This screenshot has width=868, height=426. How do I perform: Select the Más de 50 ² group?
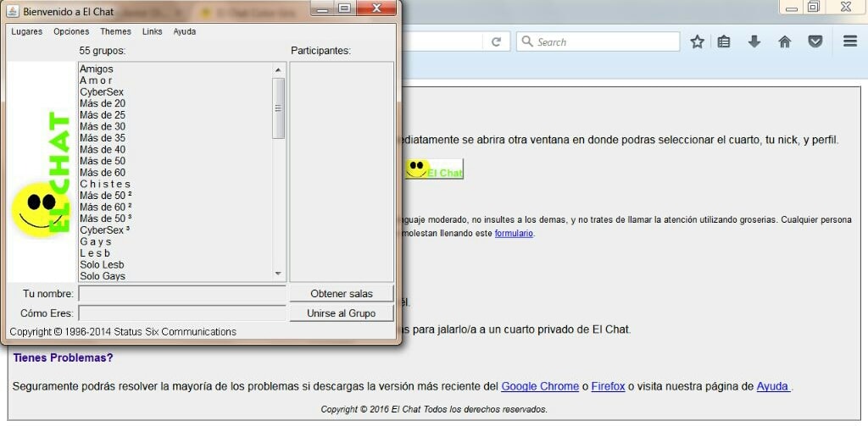coord(175,196)
